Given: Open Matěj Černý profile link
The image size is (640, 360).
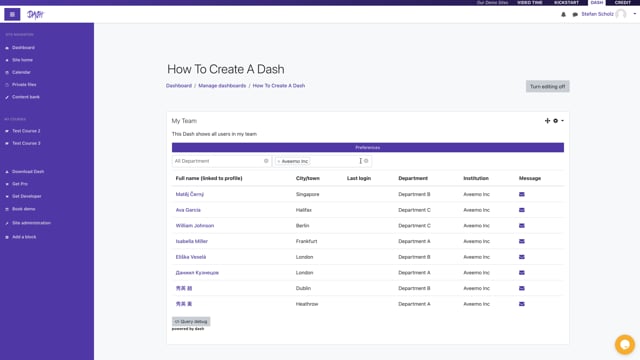Looking at the screenshot, I should click(x=190, y=194).
